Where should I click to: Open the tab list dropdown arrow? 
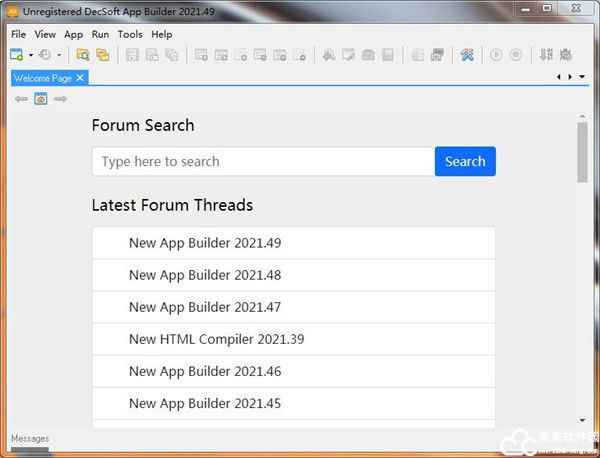pos(582,77)
